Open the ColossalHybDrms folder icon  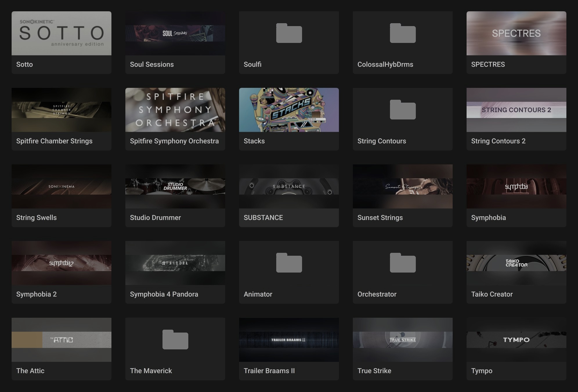[403, 33]
